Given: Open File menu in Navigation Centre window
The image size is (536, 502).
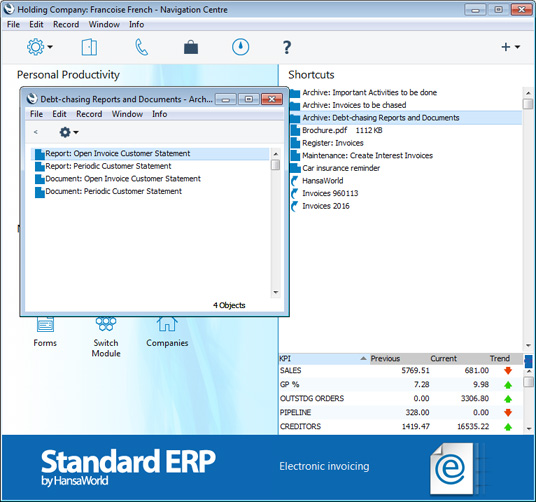Looking at the screenshot, I should tap(13, 25).
